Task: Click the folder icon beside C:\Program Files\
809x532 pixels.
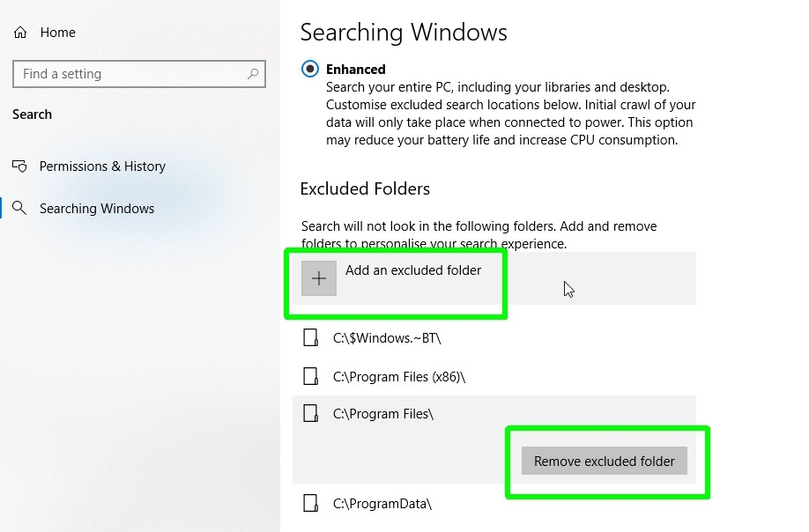Action: pyautogui.click(x=310, y=414)
